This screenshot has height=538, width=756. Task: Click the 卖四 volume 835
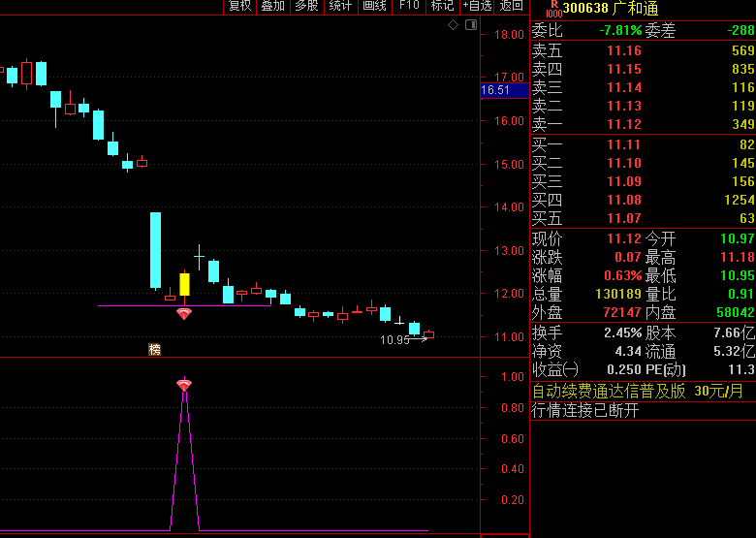pos(743,69)
